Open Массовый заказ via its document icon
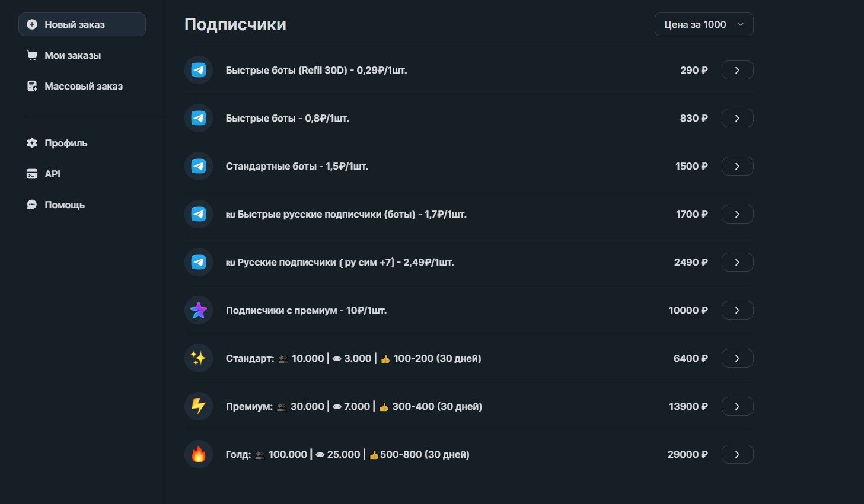864x504 pixels. [x=31, y=86]
